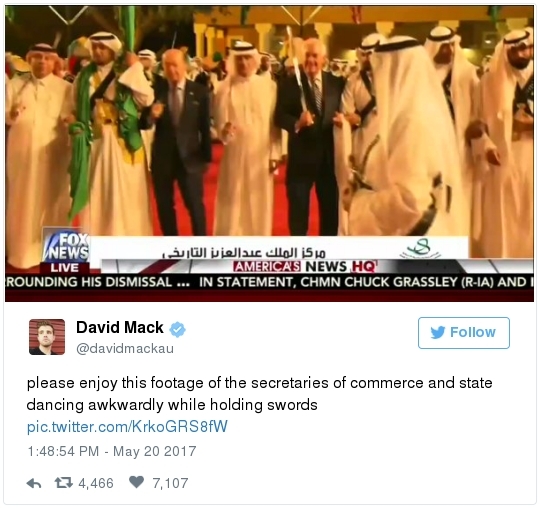The width and height of the screenshot is (540, 508).
Task: Play the embedded sword dance video
Action: tap(269, 154)
